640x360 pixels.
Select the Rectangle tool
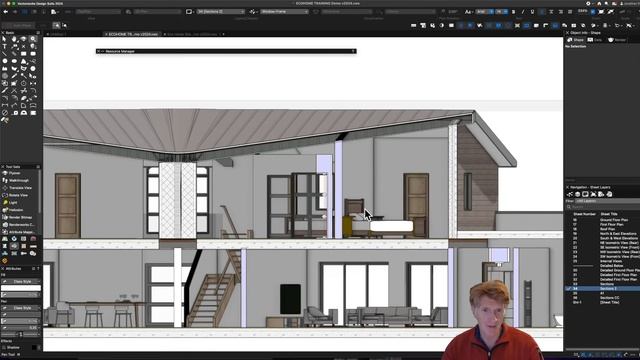pyautogui.click(x=23, y=54)
